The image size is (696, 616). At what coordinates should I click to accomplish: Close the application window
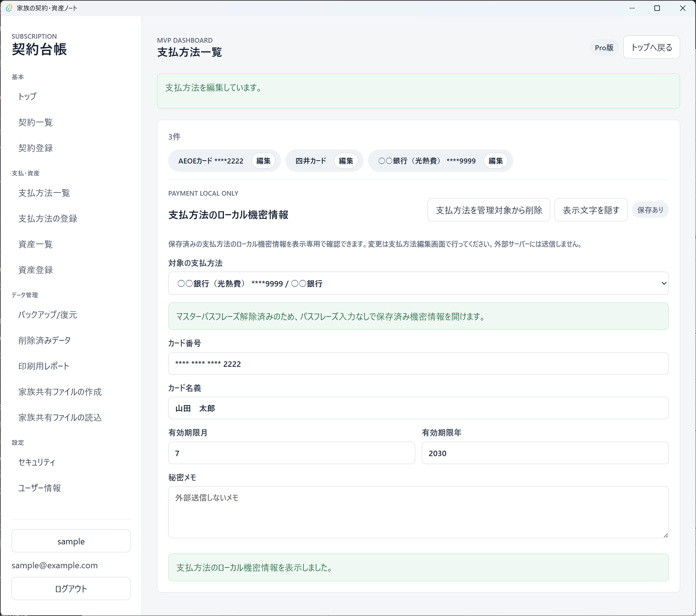(683, 8)
